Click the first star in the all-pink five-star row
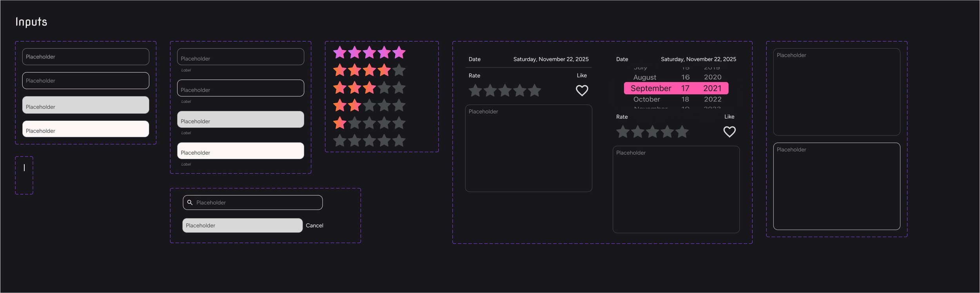This screenshot has width=980, height=293. click(x=340, y=53)
